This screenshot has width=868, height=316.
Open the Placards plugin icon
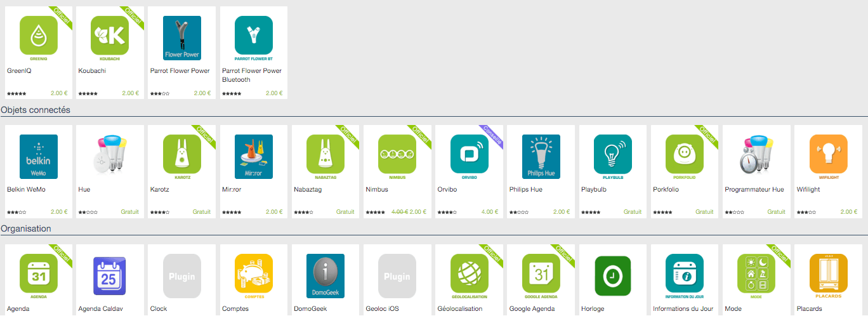coord(829,276)
